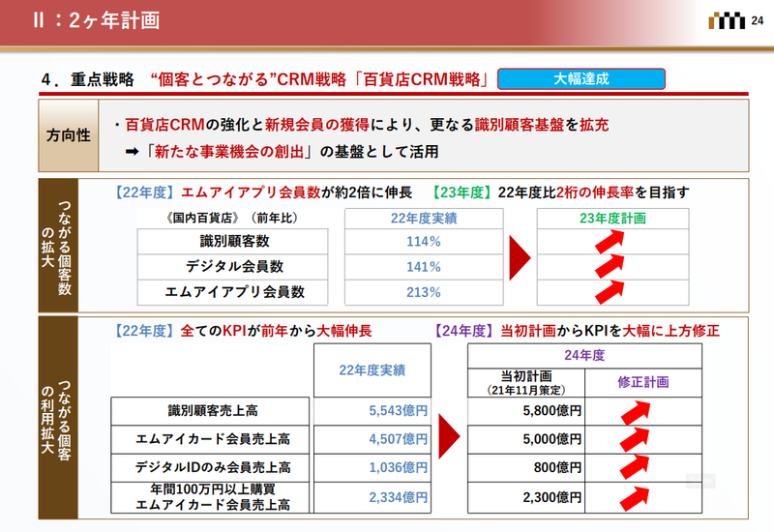Click the blue 大幅達成 badge
This screenshot has height=532, width=774.
click(581, 79)
